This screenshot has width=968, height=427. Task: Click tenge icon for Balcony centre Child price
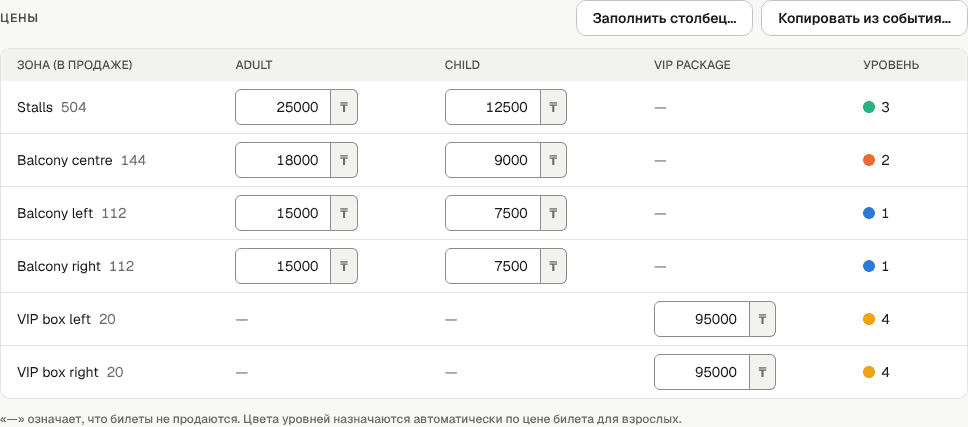click(x=553, y=160)
